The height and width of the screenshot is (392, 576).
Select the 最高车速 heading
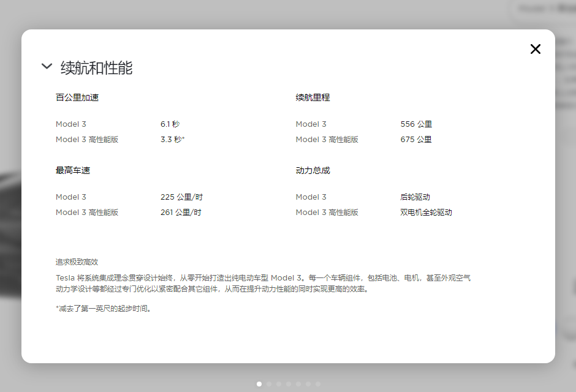coord(73,170)
